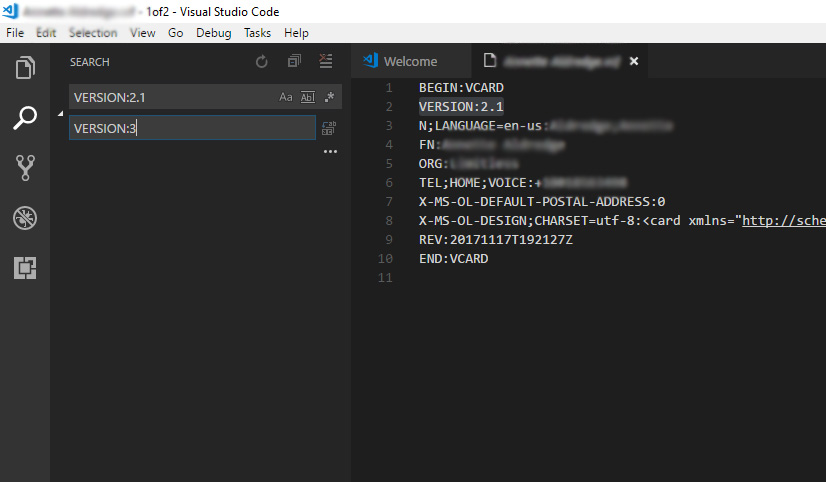
Task: Open the Explorer view in the activity bar
Action: pyautogui.click(x=25, y=68)
